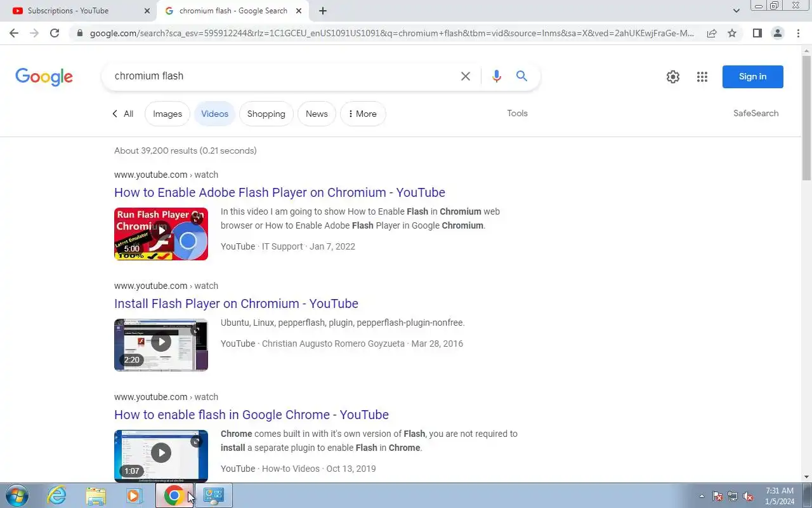Open How to Enable Adobe Flash Player on Chromium

(280, 192)
